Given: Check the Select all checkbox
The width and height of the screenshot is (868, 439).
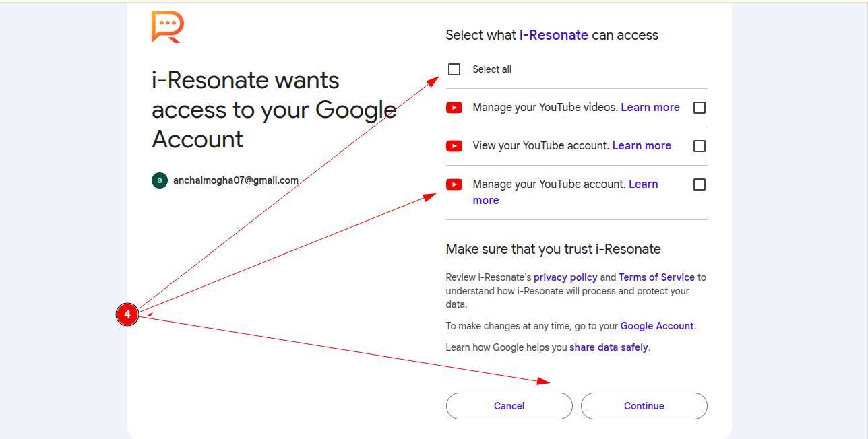Looking at the screenshot, I should coord(454,69).
